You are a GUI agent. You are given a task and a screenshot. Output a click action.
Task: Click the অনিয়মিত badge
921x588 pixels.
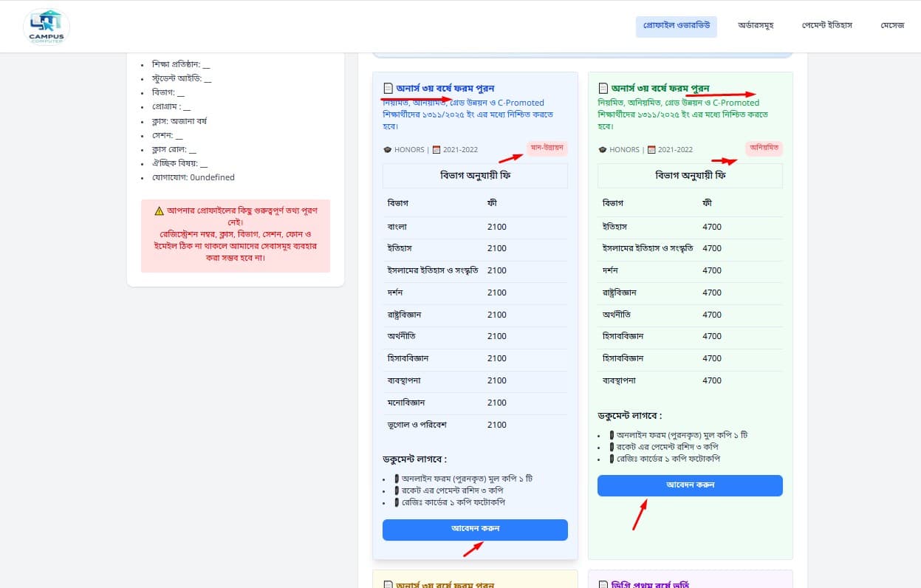tap(764, 148)
